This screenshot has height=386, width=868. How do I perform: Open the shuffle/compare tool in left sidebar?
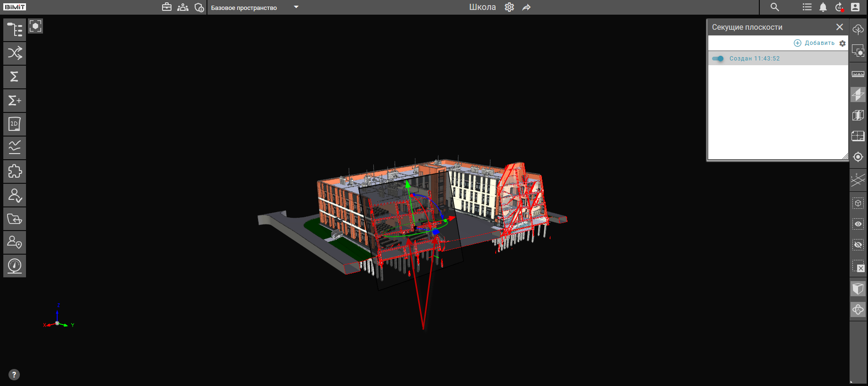tap(15, 53)
